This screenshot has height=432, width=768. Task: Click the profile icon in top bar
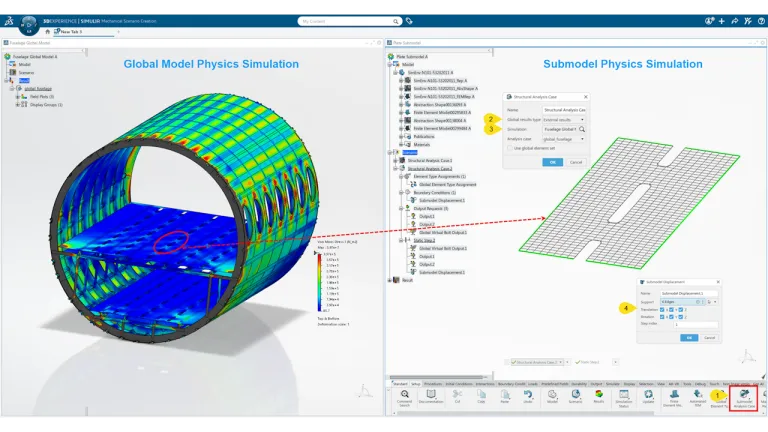(709, 21)
